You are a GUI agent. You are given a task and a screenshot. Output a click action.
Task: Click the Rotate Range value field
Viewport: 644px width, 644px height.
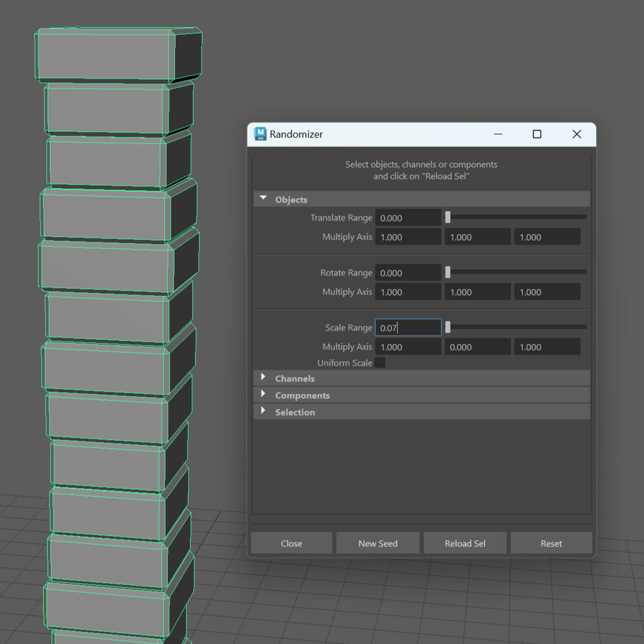[408, 273]
